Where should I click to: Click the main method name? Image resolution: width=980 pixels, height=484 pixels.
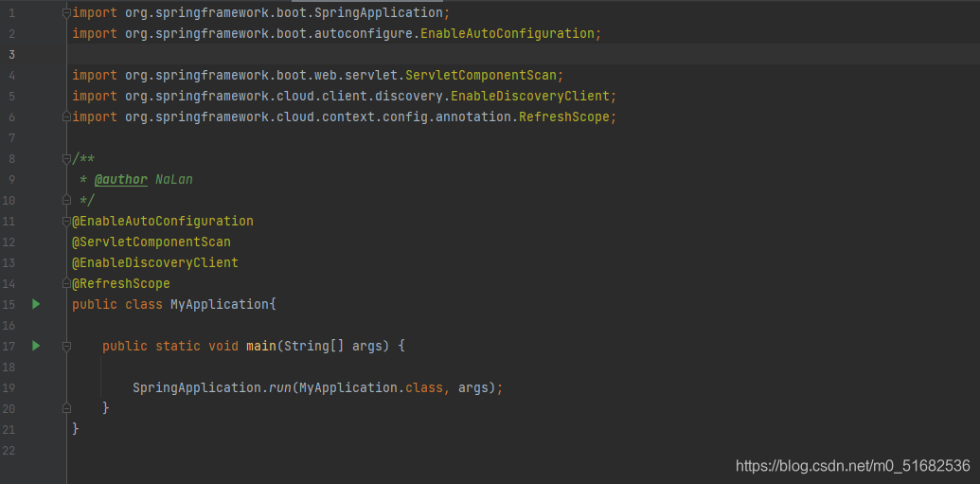(x=261, y=346)
